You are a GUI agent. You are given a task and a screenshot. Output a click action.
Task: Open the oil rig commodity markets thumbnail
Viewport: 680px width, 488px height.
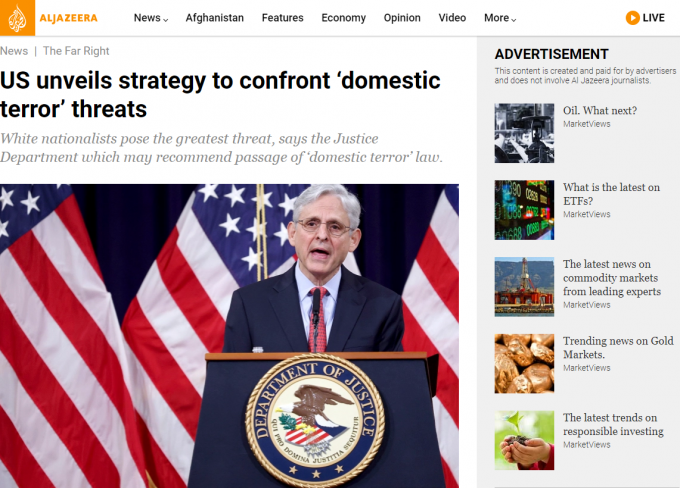pos(524,287)
